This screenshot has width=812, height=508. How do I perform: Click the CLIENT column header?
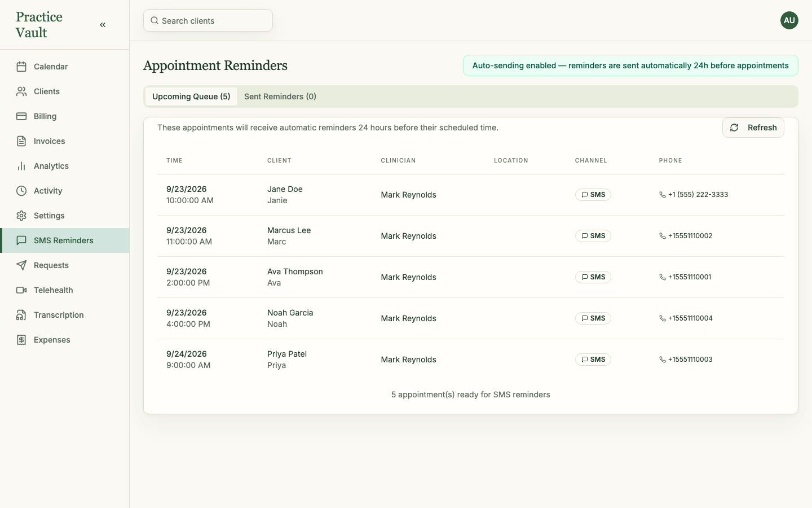(279, 160)
